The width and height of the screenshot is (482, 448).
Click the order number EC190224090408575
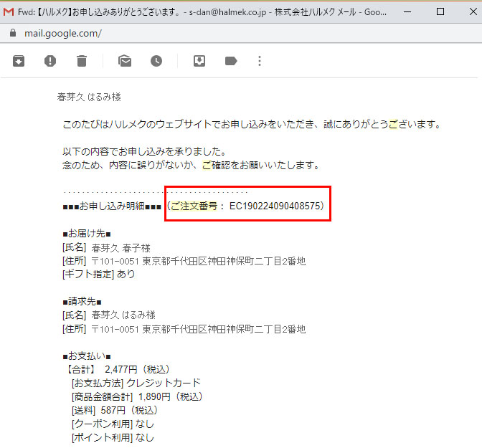point(275,206)
